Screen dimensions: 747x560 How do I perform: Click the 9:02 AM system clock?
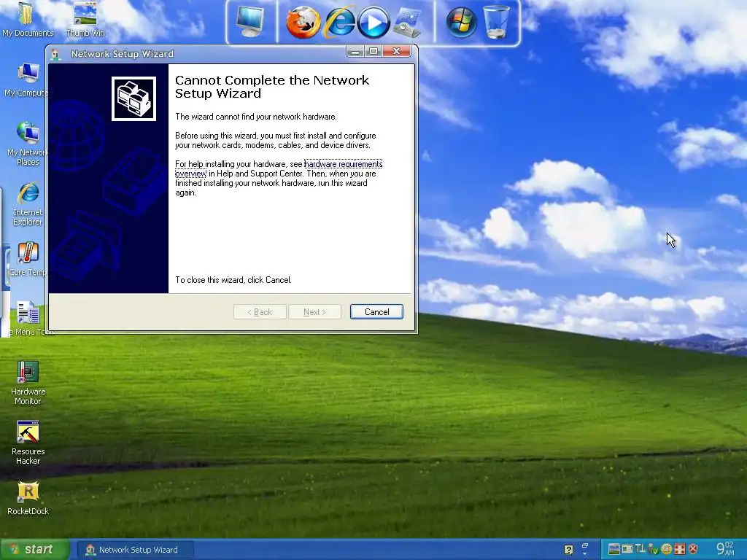point(726,549)
